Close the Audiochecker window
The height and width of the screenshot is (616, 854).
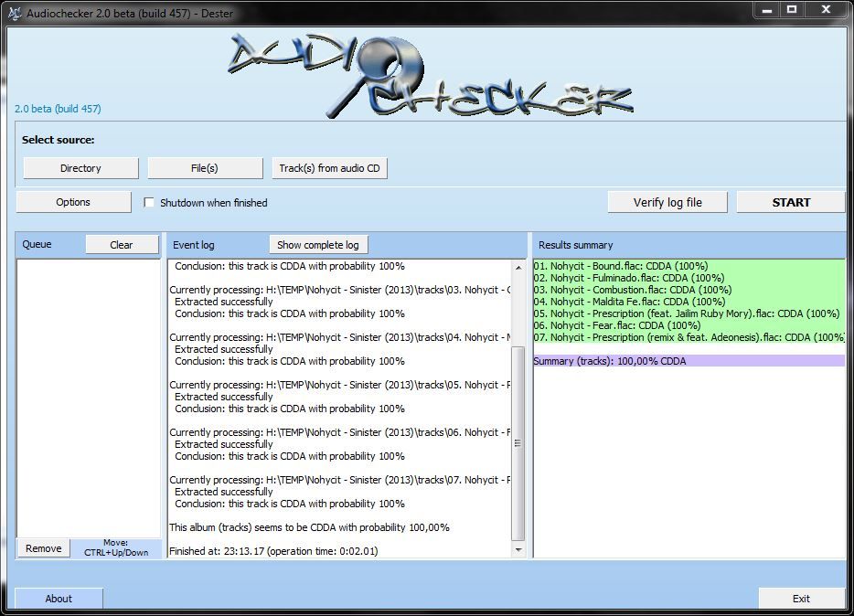(826, 10)
